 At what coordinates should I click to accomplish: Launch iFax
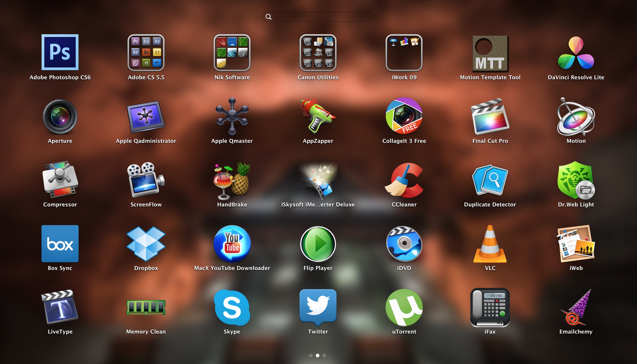point(490,308)
